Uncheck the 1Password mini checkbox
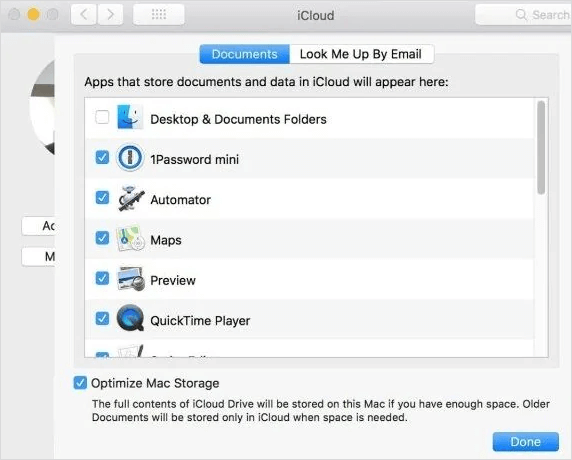 (102, 158)
